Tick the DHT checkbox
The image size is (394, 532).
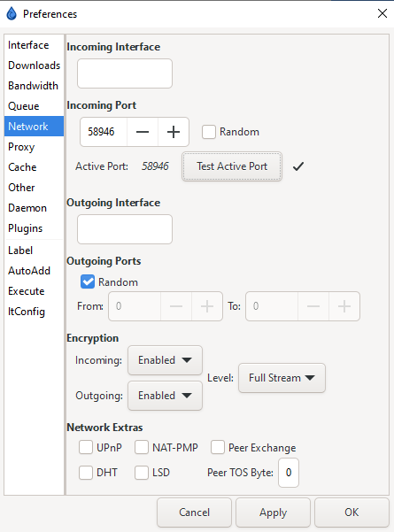click(x=86, y=473)
